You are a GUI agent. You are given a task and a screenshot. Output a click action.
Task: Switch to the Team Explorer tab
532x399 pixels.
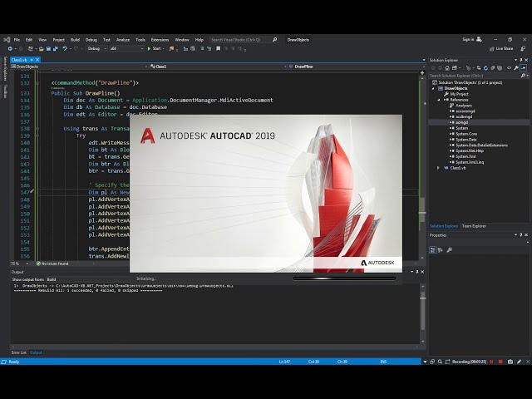474,226
